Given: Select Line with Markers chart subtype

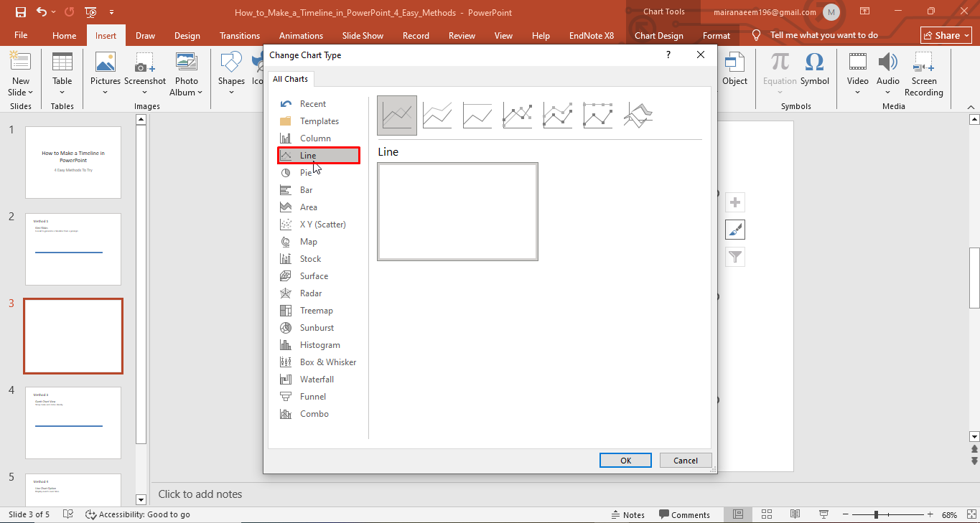Looking at the screenshot, I should [518, 115].
